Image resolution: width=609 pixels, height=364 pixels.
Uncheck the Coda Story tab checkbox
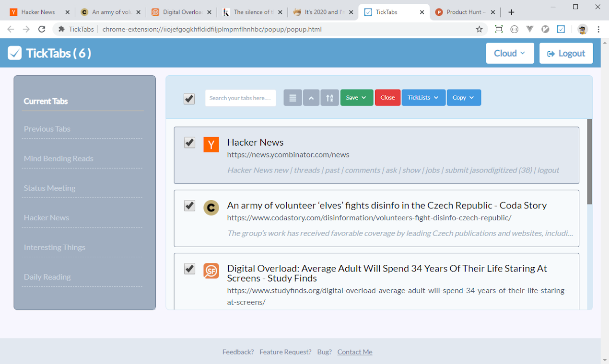pos(189,205)
